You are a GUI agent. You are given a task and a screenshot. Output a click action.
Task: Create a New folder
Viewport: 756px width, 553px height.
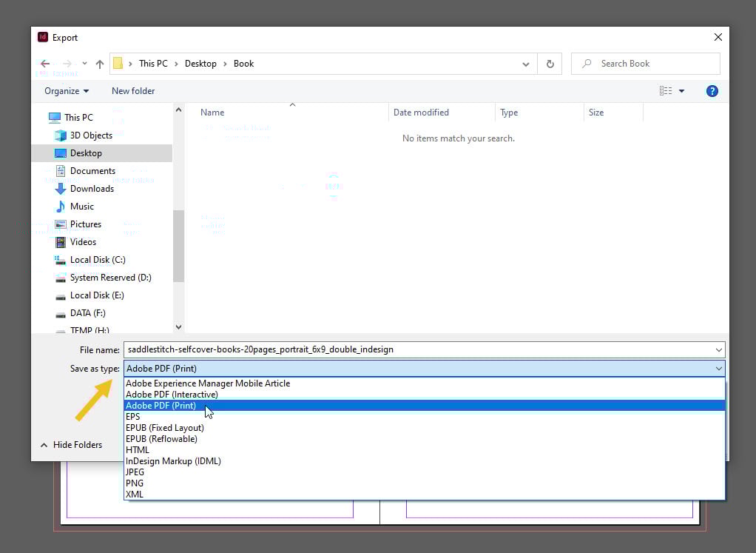133,91
